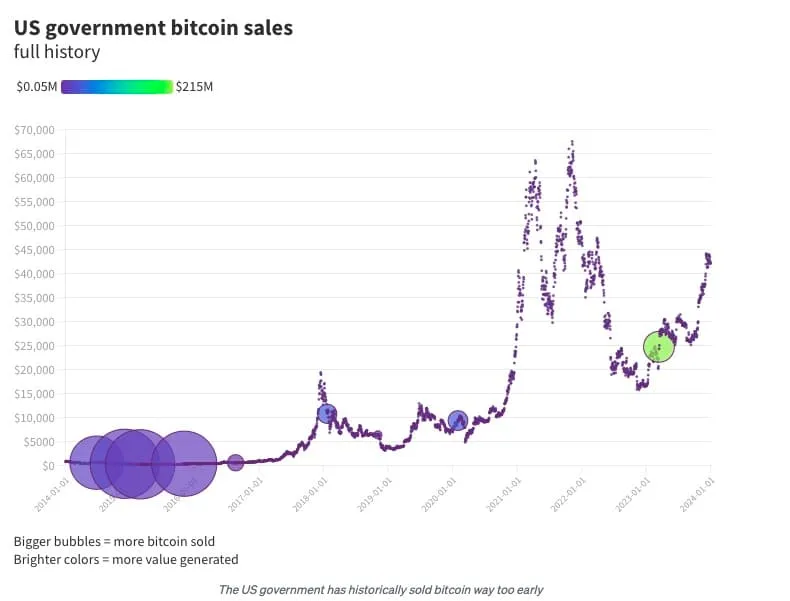Image resolution: width=790 pixels, height=601 pixels.
Task: Click the $35,000 y-axis label
Action: point(34,298)
